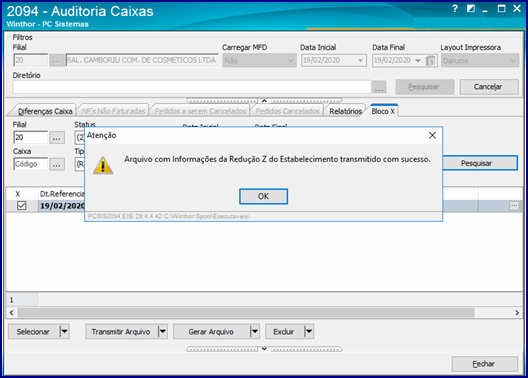528x378 pixels.
Task: Click the Diretório browse ellipsis button
Action: click(379, 88)
